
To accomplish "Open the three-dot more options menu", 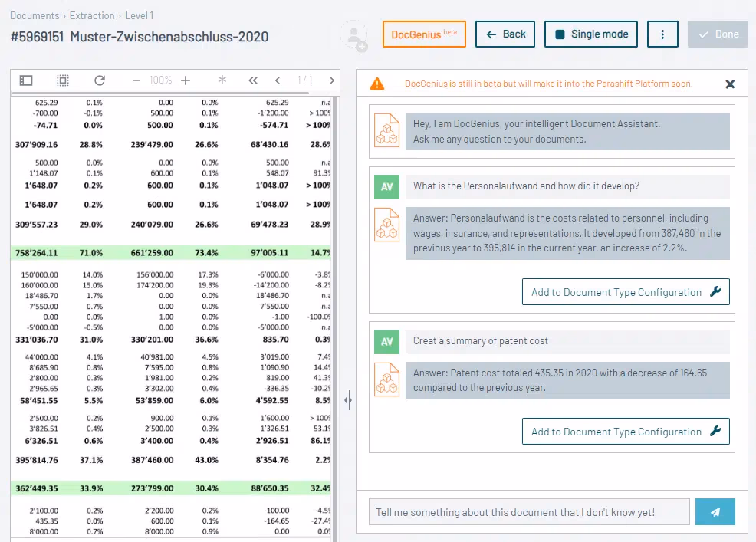I will (x=662, y=34).
